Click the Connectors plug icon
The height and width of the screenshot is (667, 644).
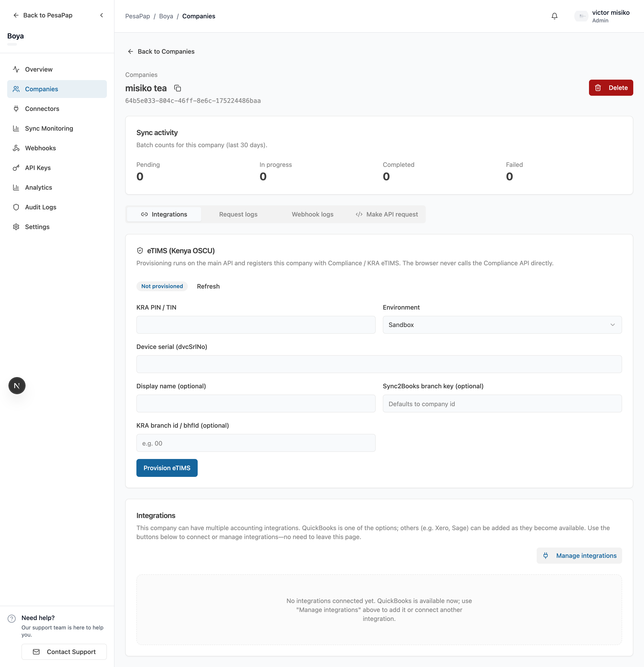16,109
